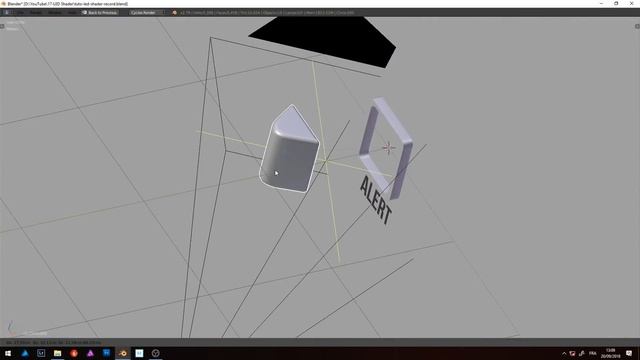Viewport: 640px width, 360px height.
Task: Open the File menu in Blender header
Action: point(20,13)
